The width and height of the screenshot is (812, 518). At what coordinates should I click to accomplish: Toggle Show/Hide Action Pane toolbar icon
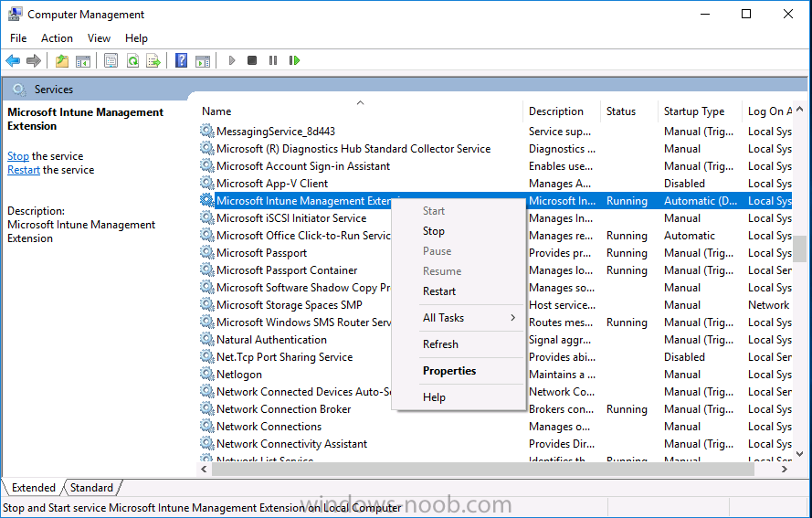click(x=203, y=60)
